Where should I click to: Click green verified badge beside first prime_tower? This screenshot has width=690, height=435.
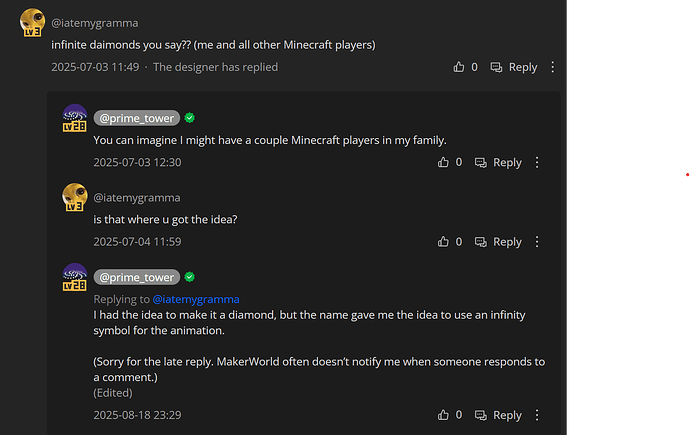point(190,118)
